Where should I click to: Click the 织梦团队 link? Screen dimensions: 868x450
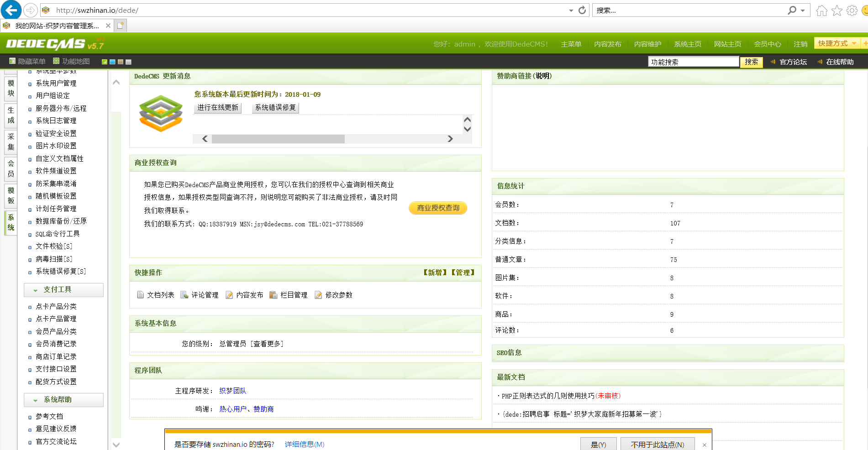pos(232,391)
